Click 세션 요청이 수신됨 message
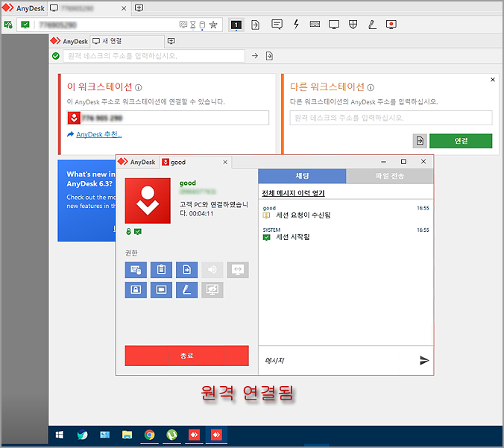504x448 pixels. click(x=303, y=215)
